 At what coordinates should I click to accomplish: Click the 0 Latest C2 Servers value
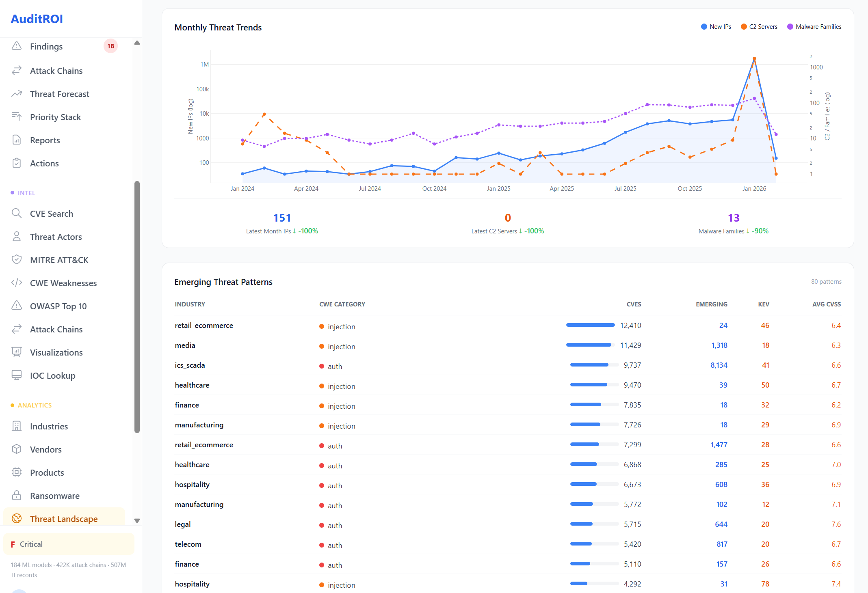pyautogui.click(x=508, y=218)
